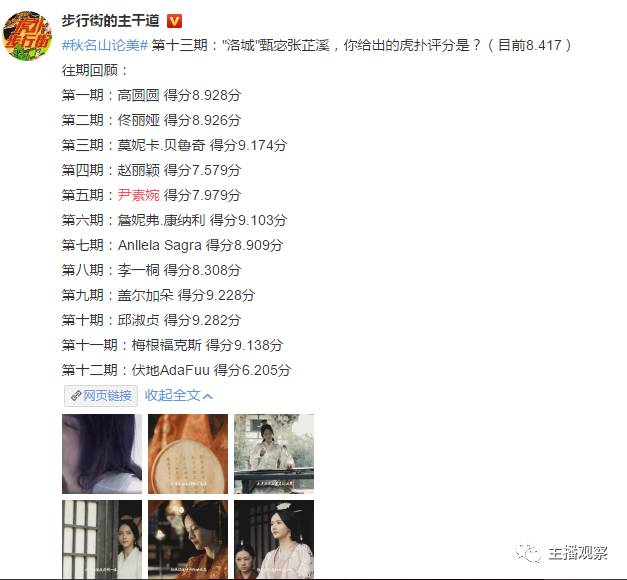
Task: Open the 步行街的主干道 username link
Action: (x=110, y=20)
